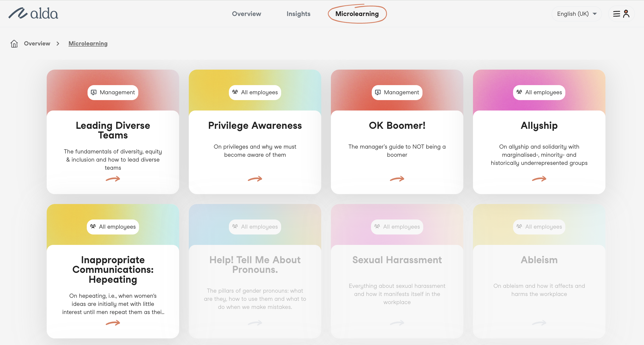The image size is (644, 345).
Task: Switch to the Insights tab
Action: [x=298, y=14]
